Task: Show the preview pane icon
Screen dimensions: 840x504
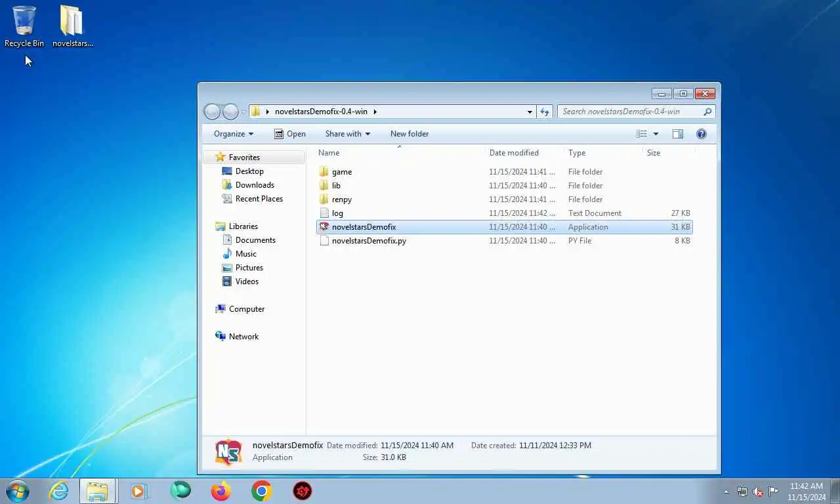Action: click(678, 134)
